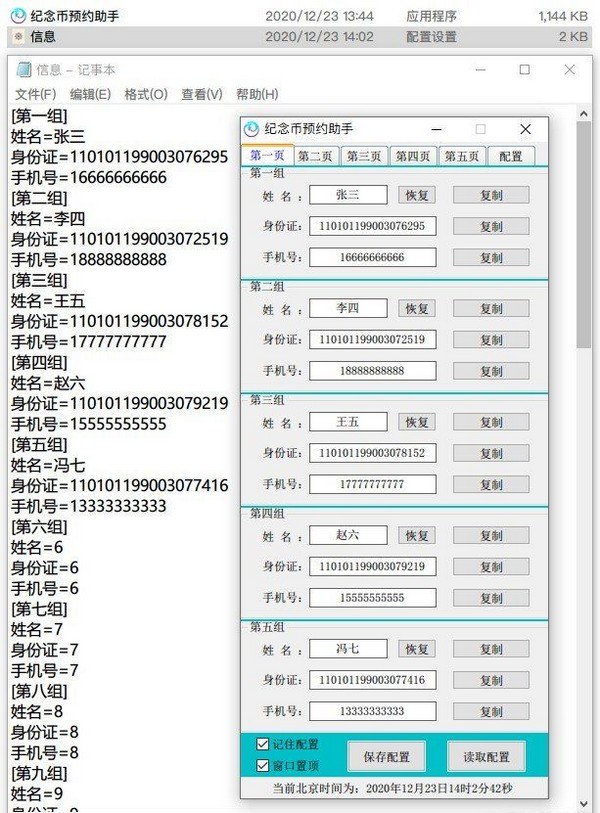Screen dimensions: 600x813
Task: Click the 保存配置 button
Action: point(386,756)
